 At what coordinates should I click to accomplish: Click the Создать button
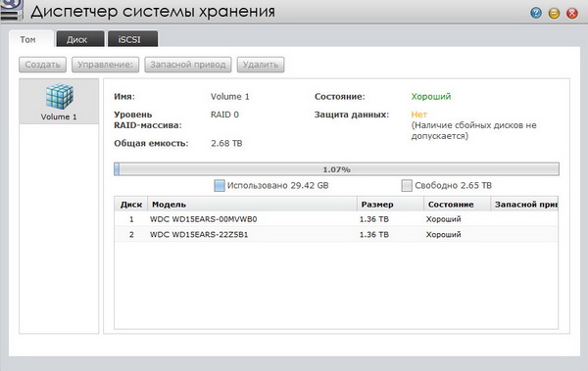click(43, 65)
